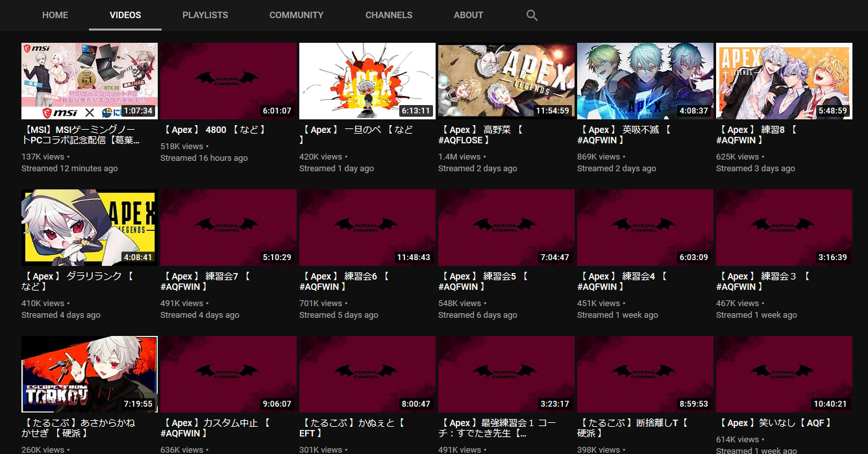Click the '410K views' text
Viewport: 868px width, 454px height.
tap(43, 304)
